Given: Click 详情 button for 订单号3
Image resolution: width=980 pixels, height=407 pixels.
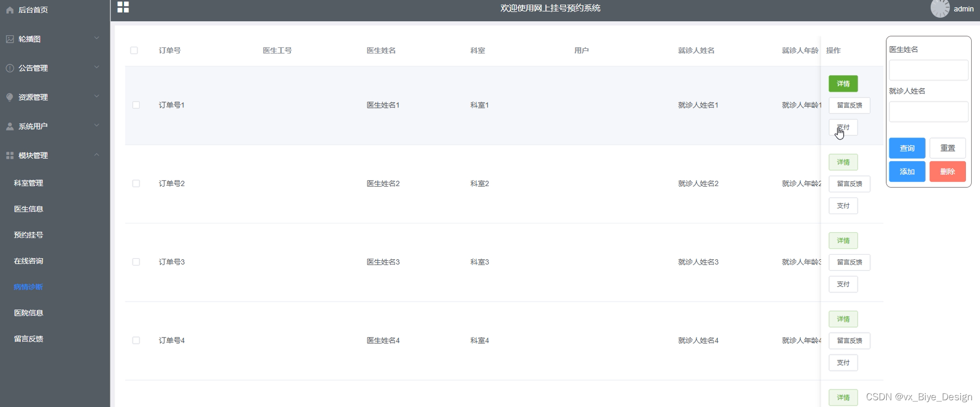Looking at the screenshot, I should [843, 241].
